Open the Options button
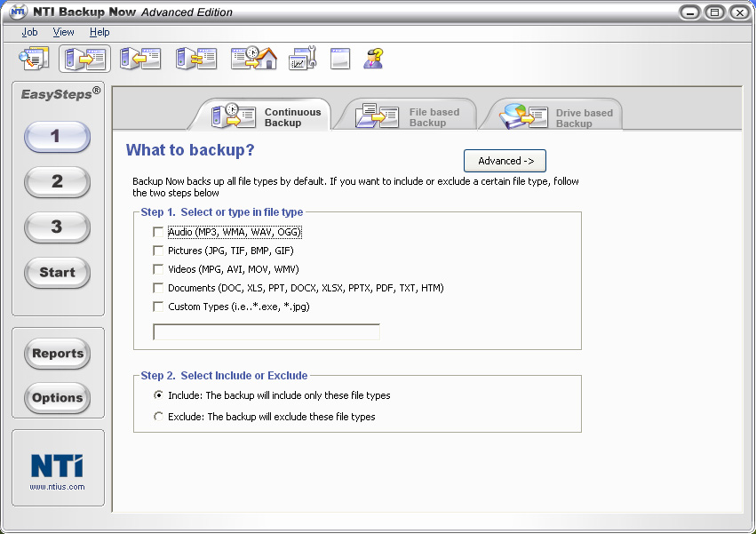This screenshot has width=756, height=534. tap(58, 398)
